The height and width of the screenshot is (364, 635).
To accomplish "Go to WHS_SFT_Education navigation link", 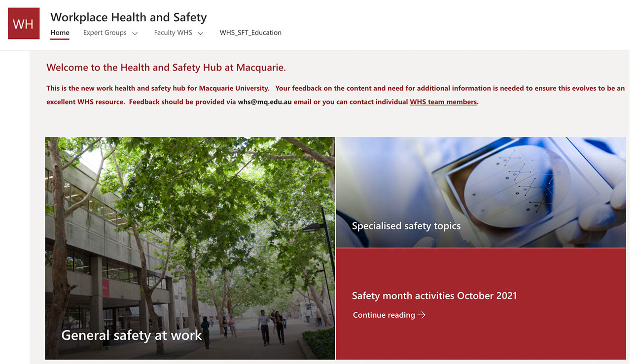I will (x=250, y=33).
